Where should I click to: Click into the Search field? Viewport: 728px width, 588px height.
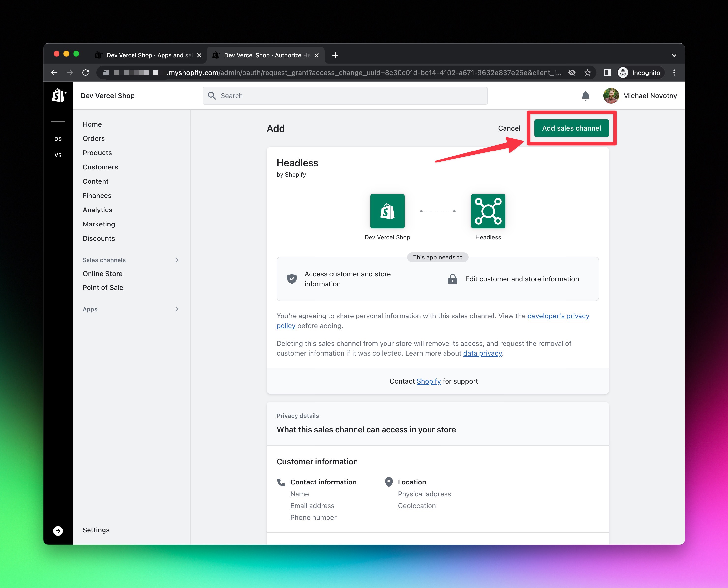point(345,95)
